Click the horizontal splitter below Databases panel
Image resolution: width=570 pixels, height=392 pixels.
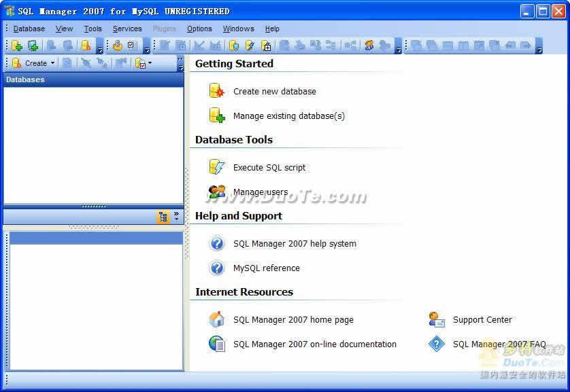pos(93,206)
